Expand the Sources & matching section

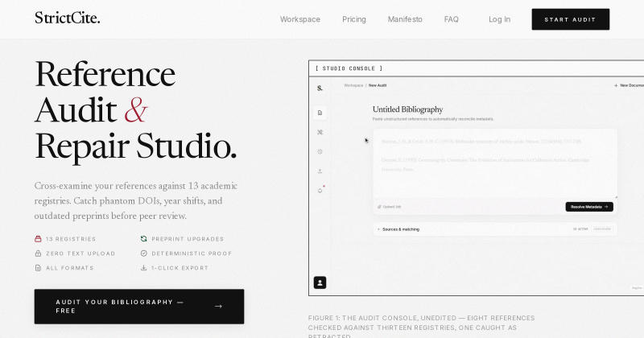pyautogui.click(x=495, y=229)
